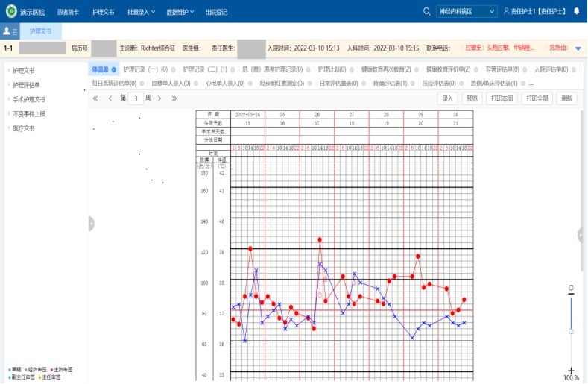
Task: Expand the 护理评估单 tree node
Action: point(27,85)
